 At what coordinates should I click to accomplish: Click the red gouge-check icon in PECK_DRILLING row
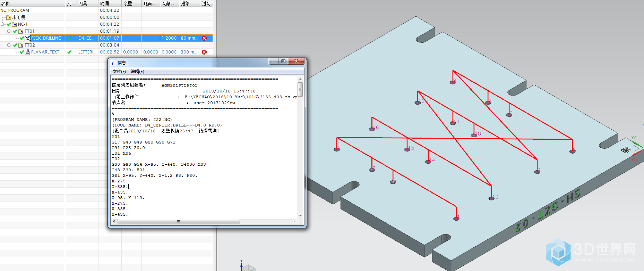coord(204,38)
